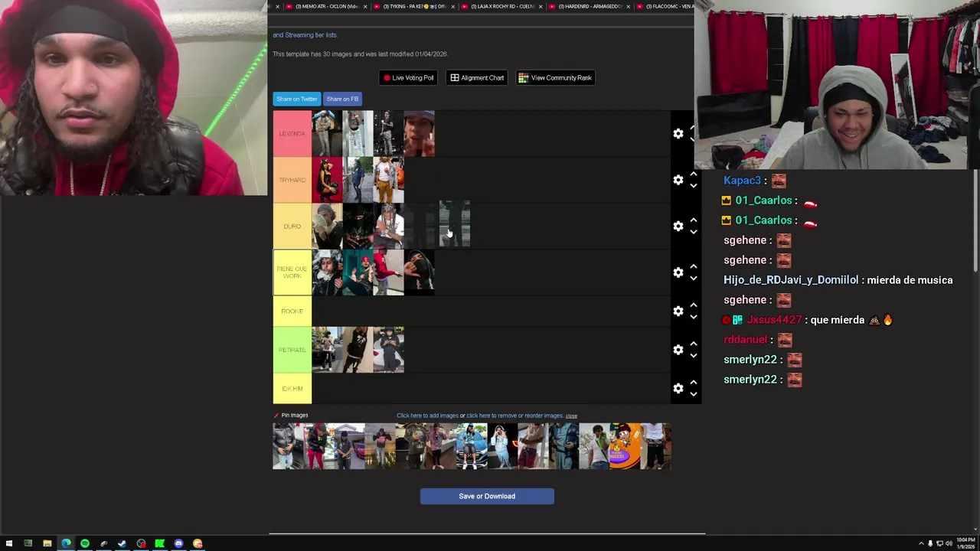Click Save or Download button
980x551 pixels.
[487, 496]
